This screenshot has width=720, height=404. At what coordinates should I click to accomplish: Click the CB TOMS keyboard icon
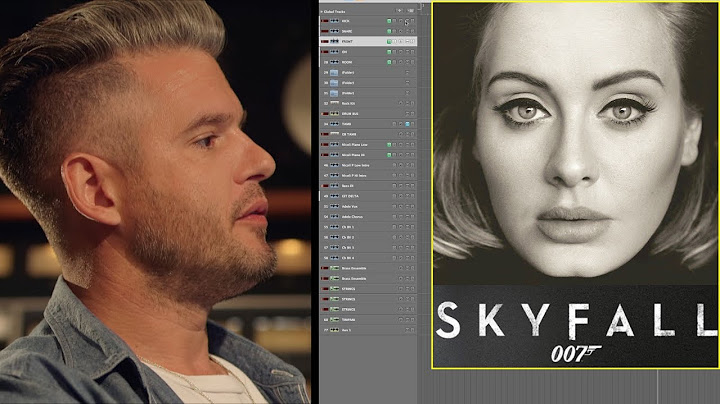334,134
